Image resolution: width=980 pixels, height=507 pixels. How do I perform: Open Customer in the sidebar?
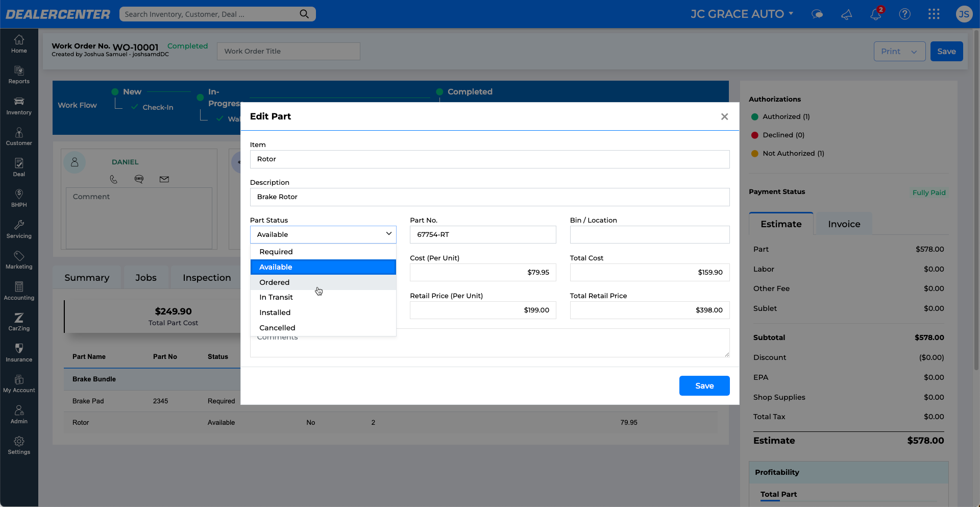coord(19,137)
